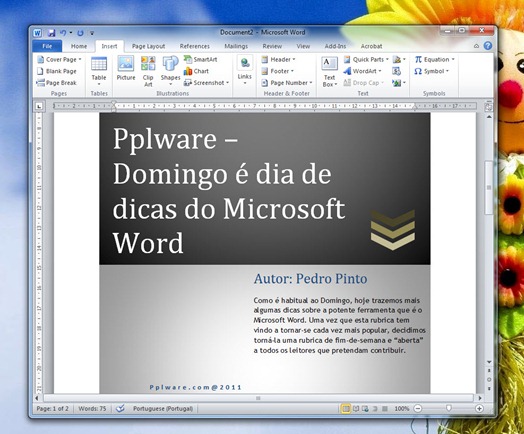Insert a Page Break
Viewport: 524px width, 434px height.
pos(57,83)
